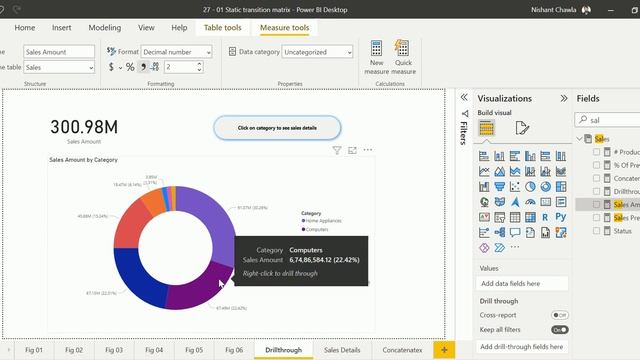
Task: Choose the KPI visual
Action: (x=484, y=217)
